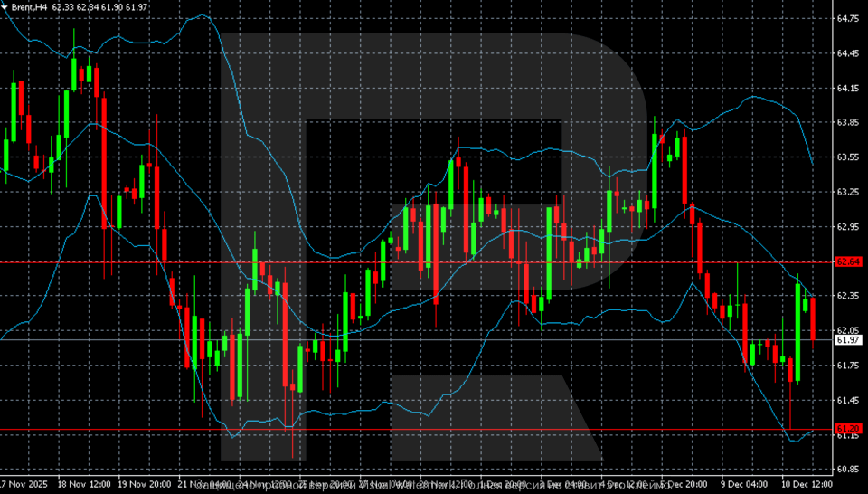The height and width of the screenshot is (494, 868).
Task: Select the red 62.64 price level tag
Action: pyautogui.click(x=847, y=262)
